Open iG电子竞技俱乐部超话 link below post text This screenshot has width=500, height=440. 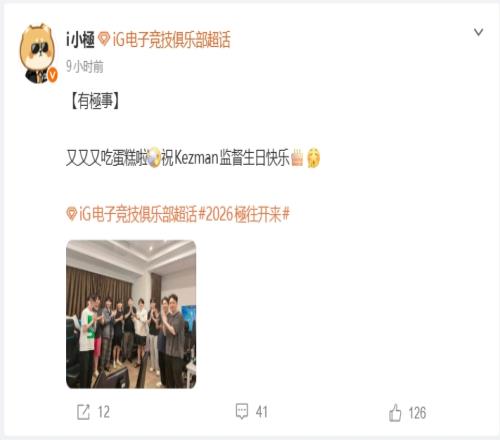point(138,214)
